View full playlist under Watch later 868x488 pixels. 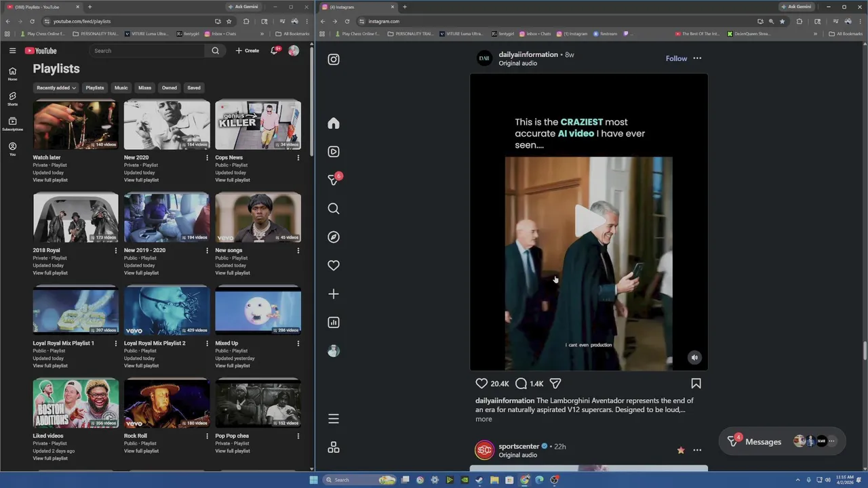coord(50,180)
